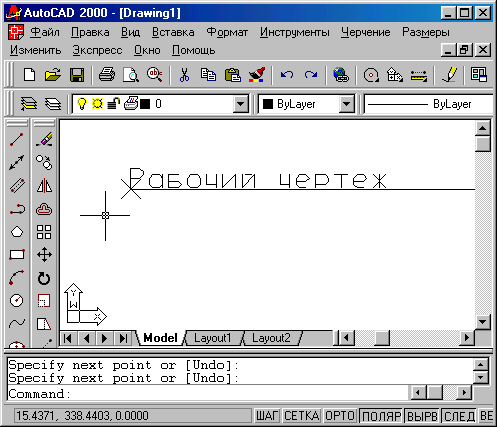Switch to the Layout2 tab
Image resolution: width=497 pixels, height=427 pixels.
coord(271,338)
